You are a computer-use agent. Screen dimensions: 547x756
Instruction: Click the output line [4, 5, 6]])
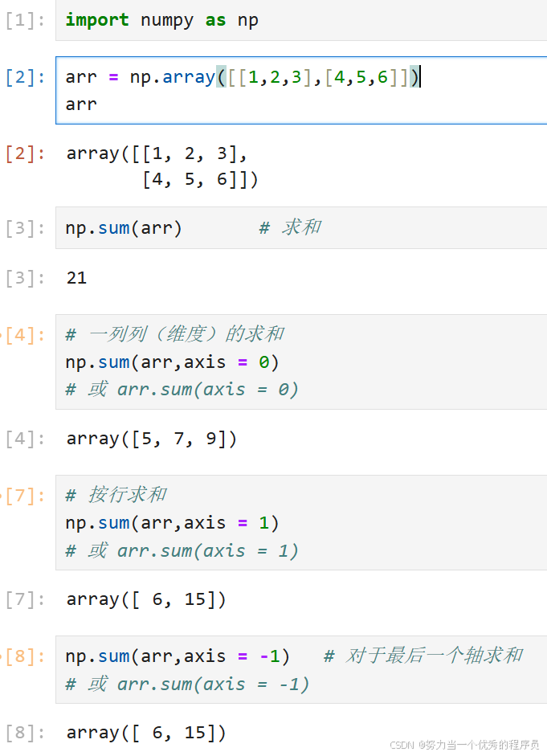(200, 180)
